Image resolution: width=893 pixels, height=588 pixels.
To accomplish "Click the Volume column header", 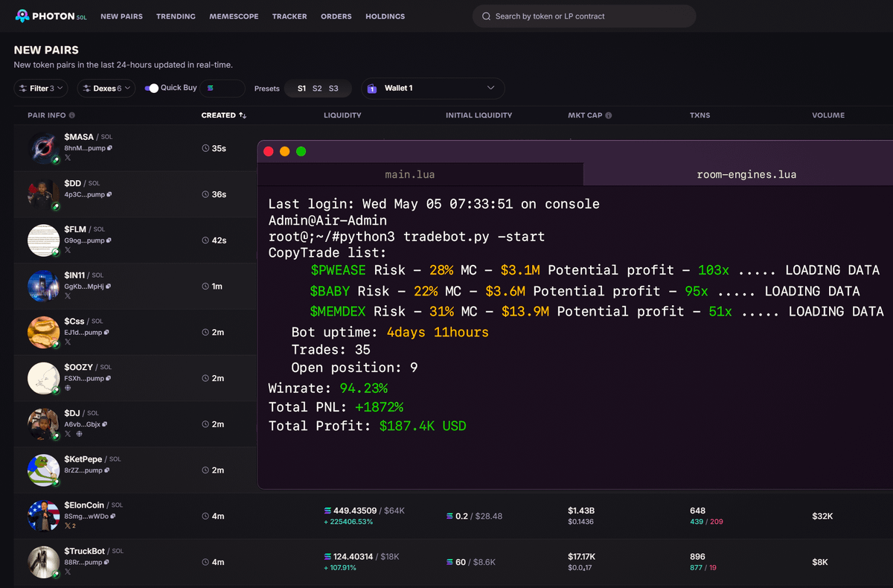I will (x=828, y=115).
